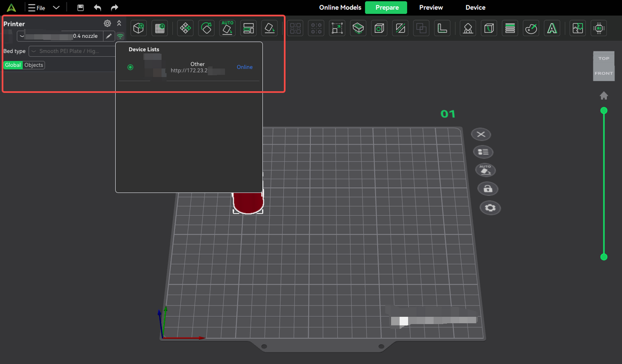This screenshot has height=364, width=622.
Task: Select the Text shape tool
Action: pyautogui.click(x=552, y=28)
